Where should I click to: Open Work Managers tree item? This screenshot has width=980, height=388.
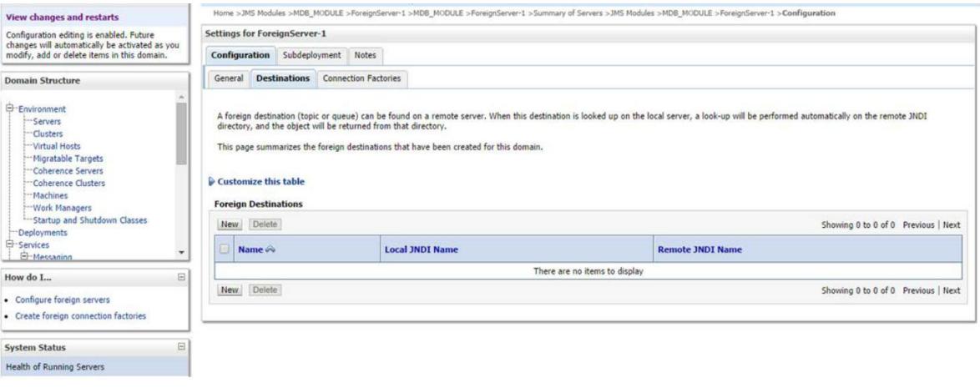62,208
